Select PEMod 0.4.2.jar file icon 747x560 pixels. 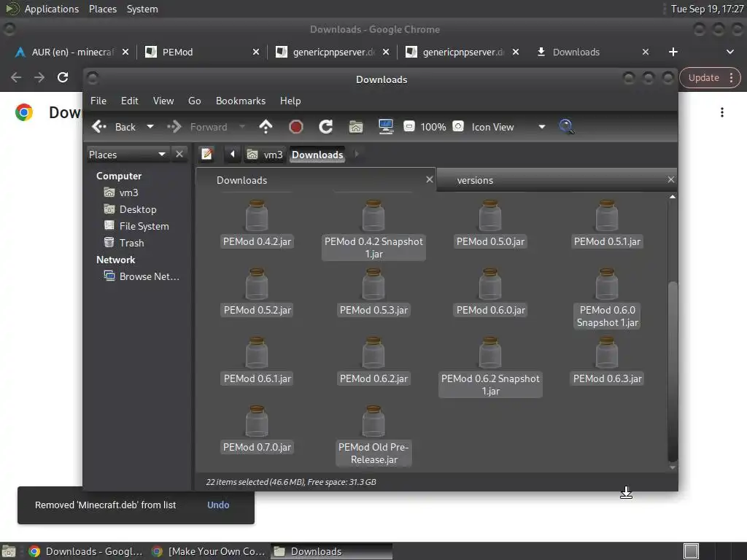click(x=257, y=216)
